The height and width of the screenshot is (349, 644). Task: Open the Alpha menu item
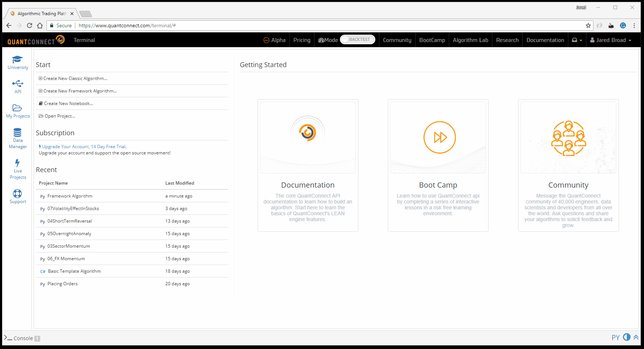275,40
